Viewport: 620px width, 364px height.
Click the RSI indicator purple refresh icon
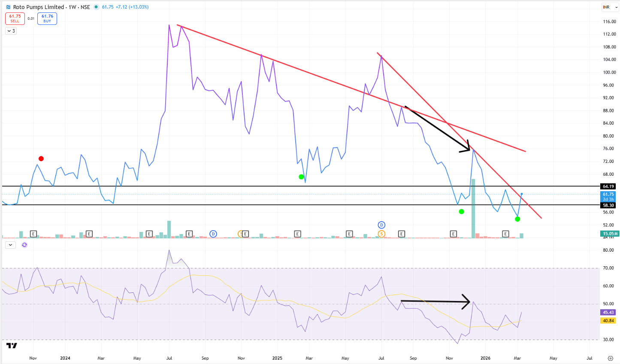[24, 245]
